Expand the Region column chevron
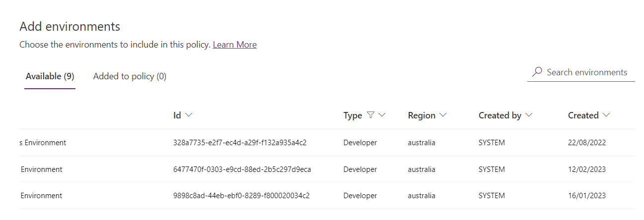Screen dimensions: 644x220 (x=442, y=115)
